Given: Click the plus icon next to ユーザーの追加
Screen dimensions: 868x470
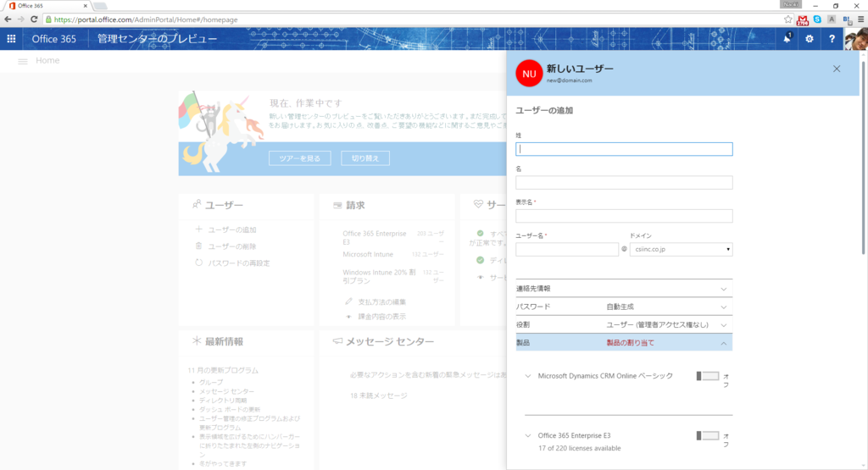Looking at the screenshot, I should tap(198, 229).
